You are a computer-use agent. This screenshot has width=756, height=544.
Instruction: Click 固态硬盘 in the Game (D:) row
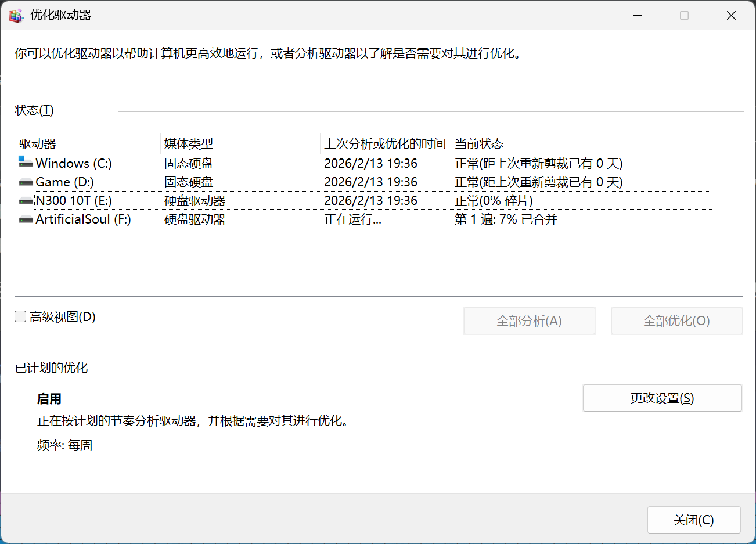coord(189,182)
